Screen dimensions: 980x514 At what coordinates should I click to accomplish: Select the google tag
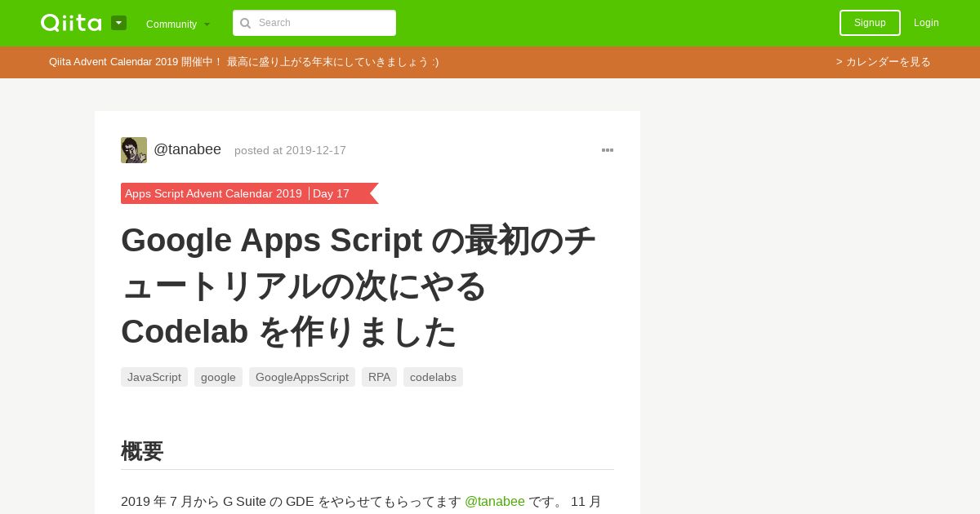point(218,377)
